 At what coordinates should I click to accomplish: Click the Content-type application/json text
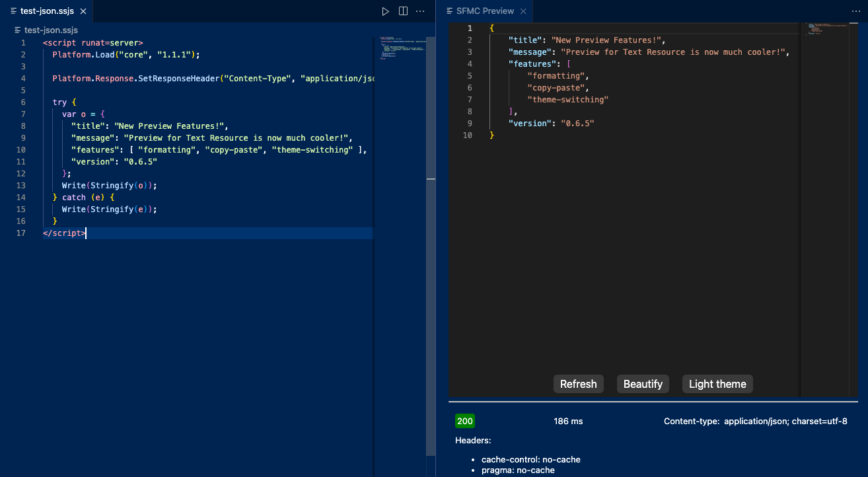click(755, 421)
